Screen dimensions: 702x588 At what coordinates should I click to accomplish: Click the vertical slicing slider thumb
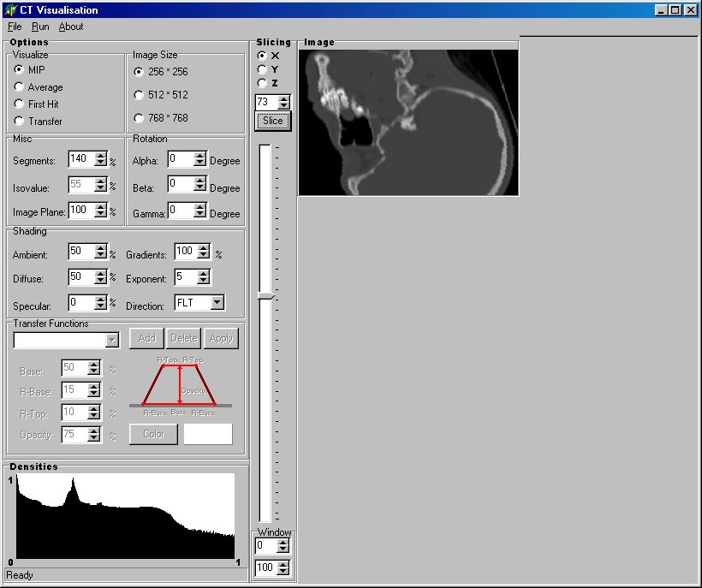tap(266, 296)
